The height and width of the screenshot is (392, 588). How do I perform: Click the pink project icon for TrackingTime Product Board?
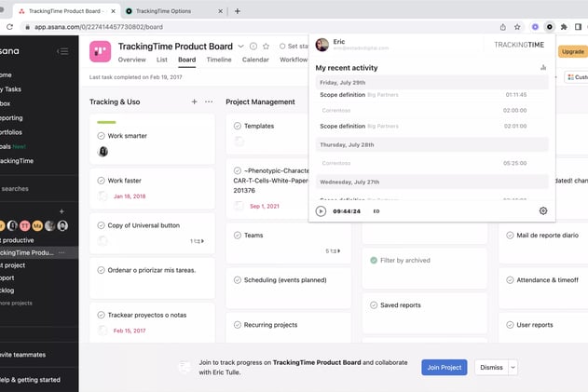[x=100, y=51]
